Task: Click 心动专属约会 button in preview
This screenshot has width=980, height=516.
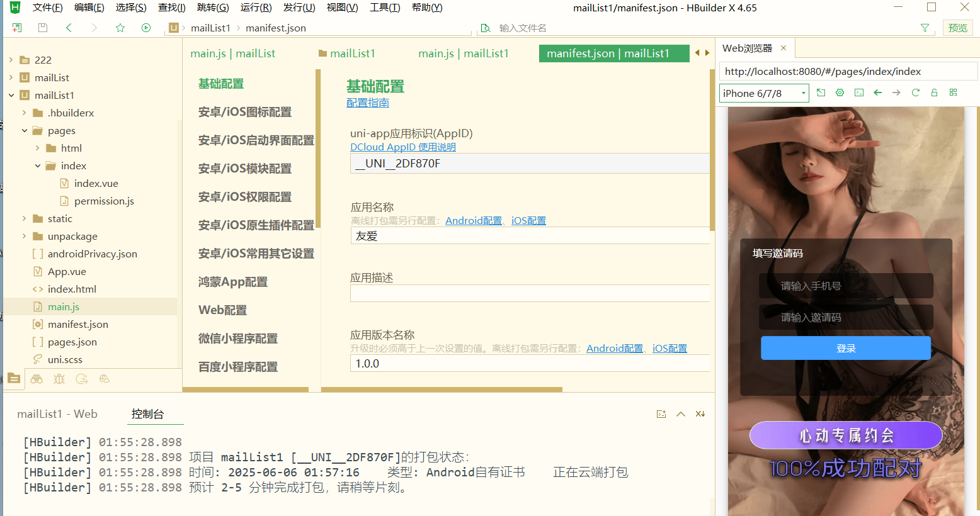Action: [x=846, y=435]
